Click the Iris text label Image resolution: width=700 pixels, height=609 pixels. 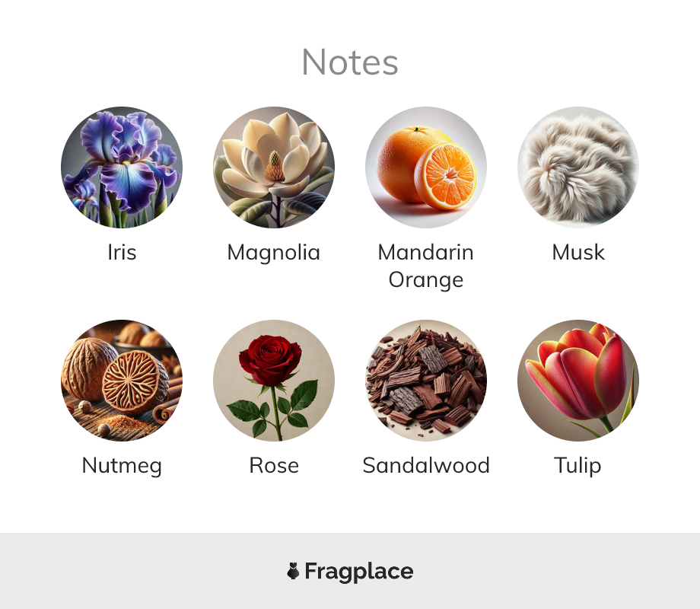click(x=122, y=252)
